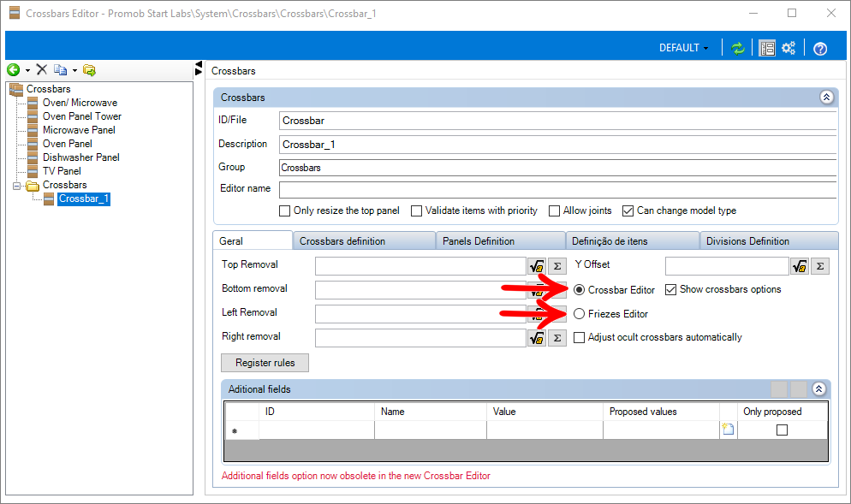Screen dimensions: 851x504
Task: Switch to Crossbars definition tab
Action: (364, 241)
